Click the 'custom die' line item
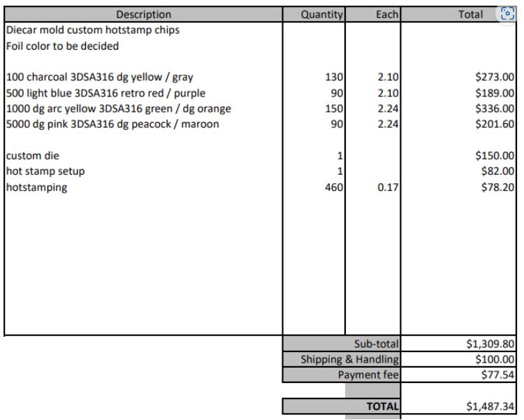Image resolution: width=524 pixels, height=420 pixels. click(32, 156)
